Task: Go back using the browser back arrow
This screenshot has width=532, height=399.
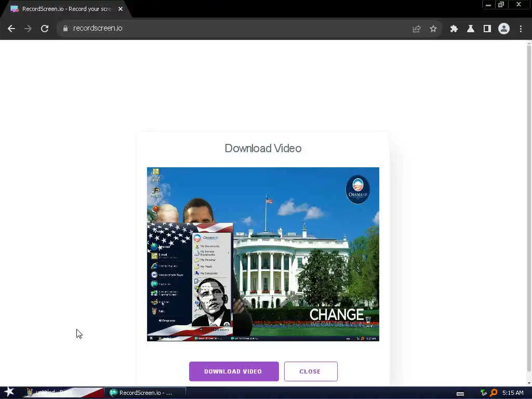Action: (11, 29)
